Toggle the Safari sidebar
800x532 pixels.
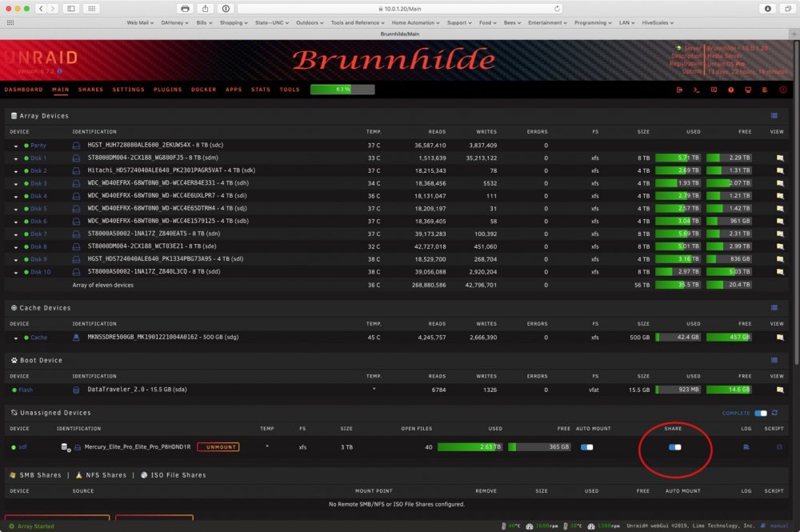click(71, 9)
